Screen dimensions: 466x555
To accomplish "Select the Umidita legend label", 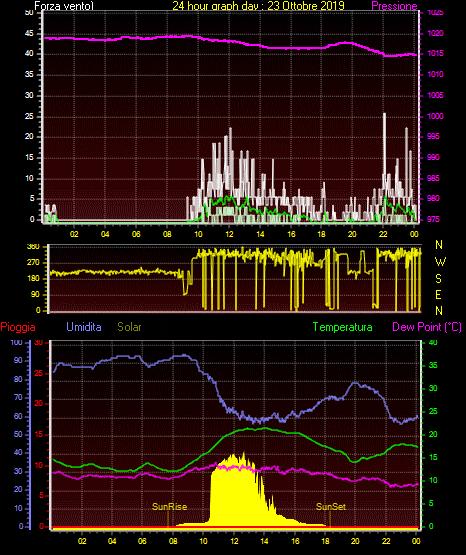I will point(84,327).
